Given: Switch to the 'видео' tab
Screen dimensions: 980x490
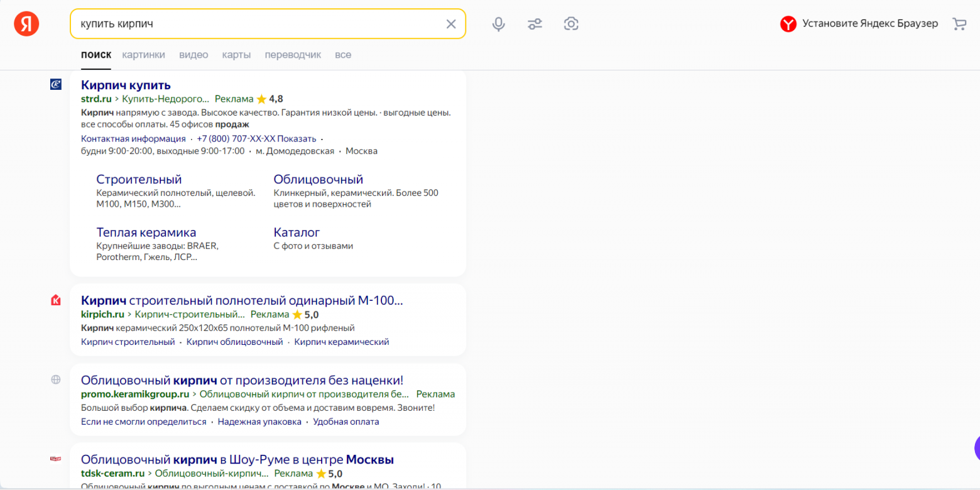Looking at the screenshot, I should pos(193,55).
